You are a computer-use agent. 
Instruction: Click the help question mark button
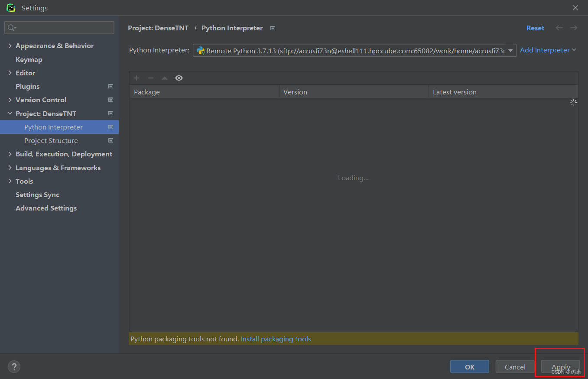pyautogui.click(x=14, y=367)
